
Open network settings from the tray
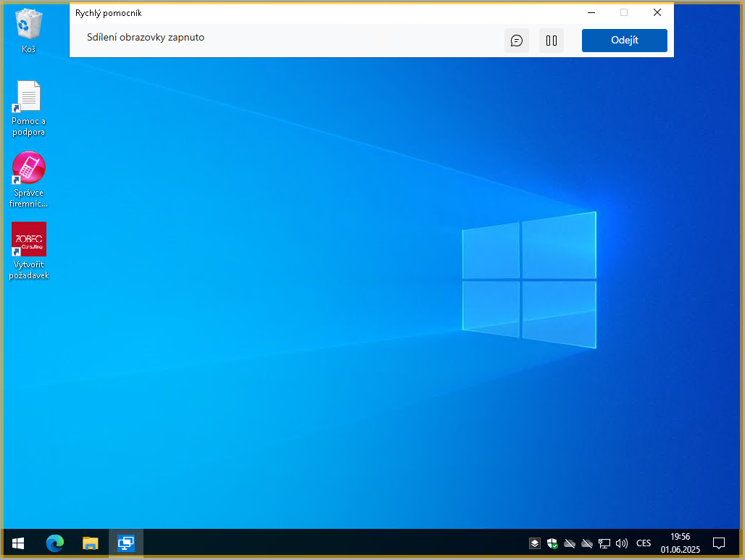coord(604,543)
